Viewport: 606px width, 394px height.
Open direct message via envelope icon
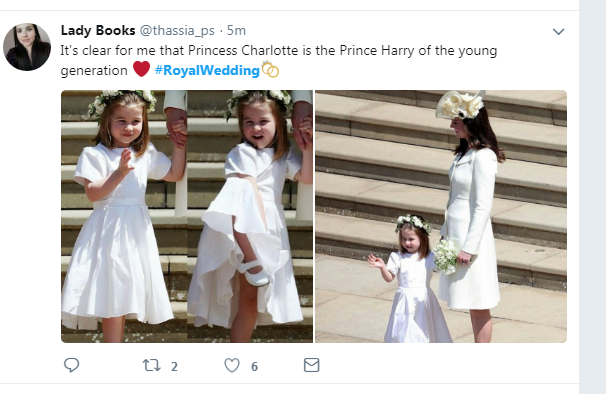[x=312, y=365]
